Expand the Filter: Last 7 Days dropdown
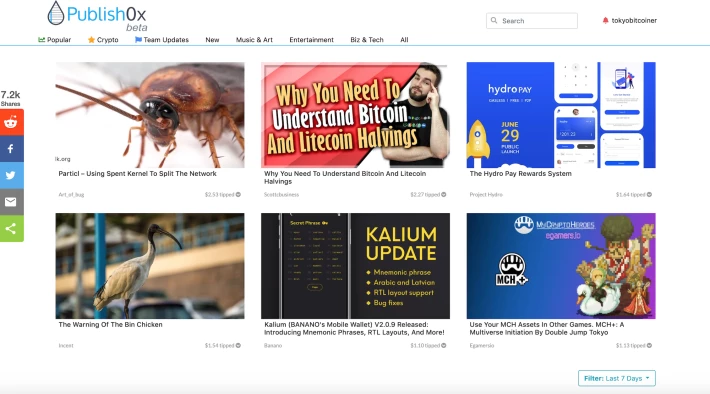 coord(617,378)
